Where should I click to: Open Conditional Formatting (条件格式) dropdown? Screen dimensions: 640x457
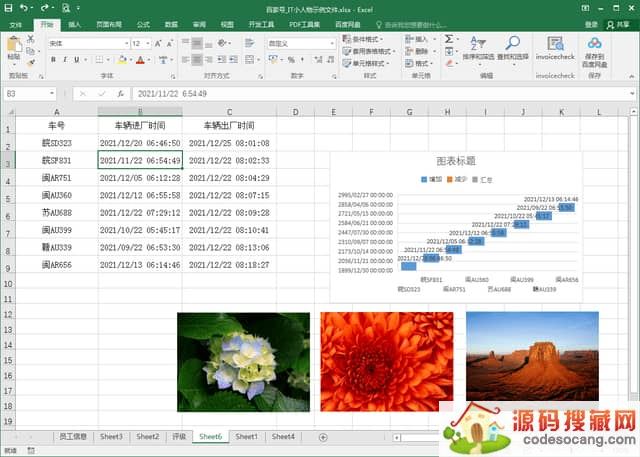[x=372, y=39]
